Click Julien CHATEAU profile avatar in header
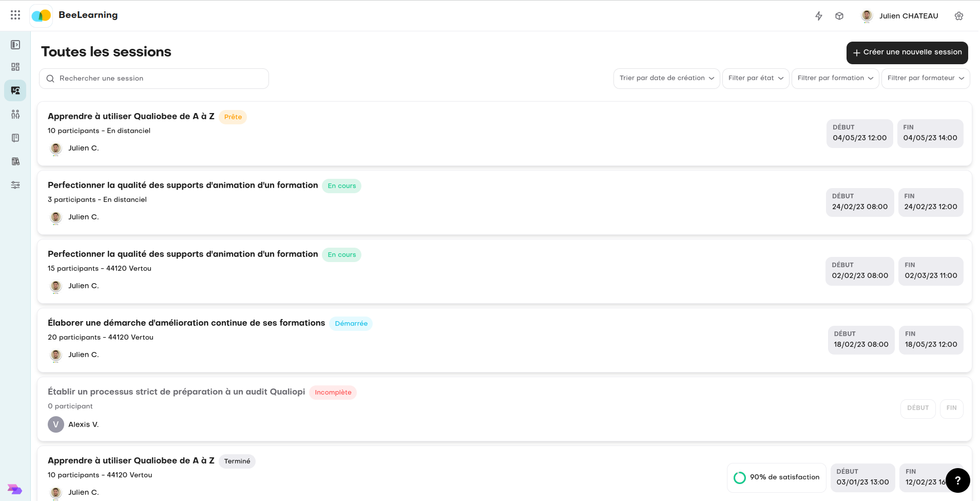The width and height of the screenshot is (980, 501). [x=867, y=16]
